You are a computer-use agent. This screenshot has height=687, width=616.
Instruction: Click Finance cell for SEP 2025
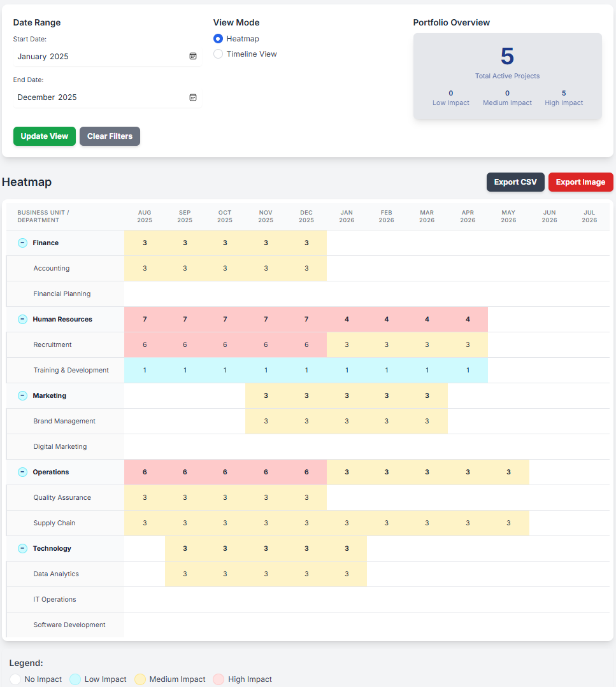185,243
